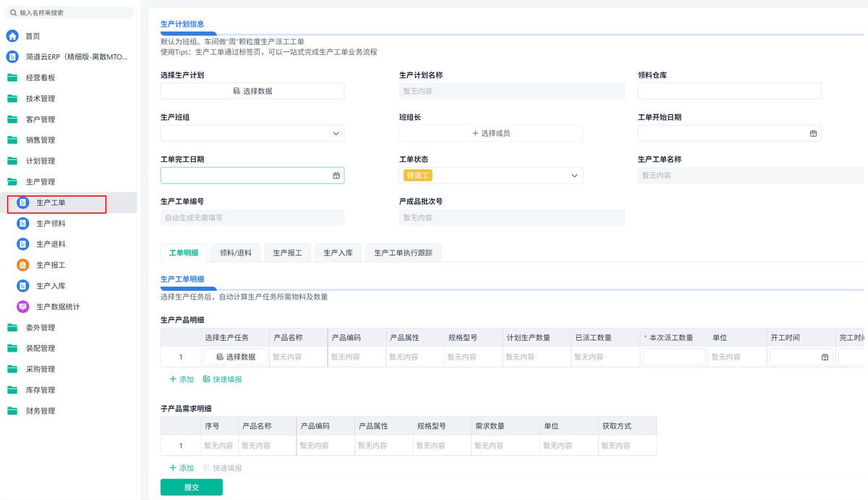Image resolution: width=868 pixels, height=500 pixels.
Task: Click 选择成员 for 班组长
Action: tap(490, 133)
